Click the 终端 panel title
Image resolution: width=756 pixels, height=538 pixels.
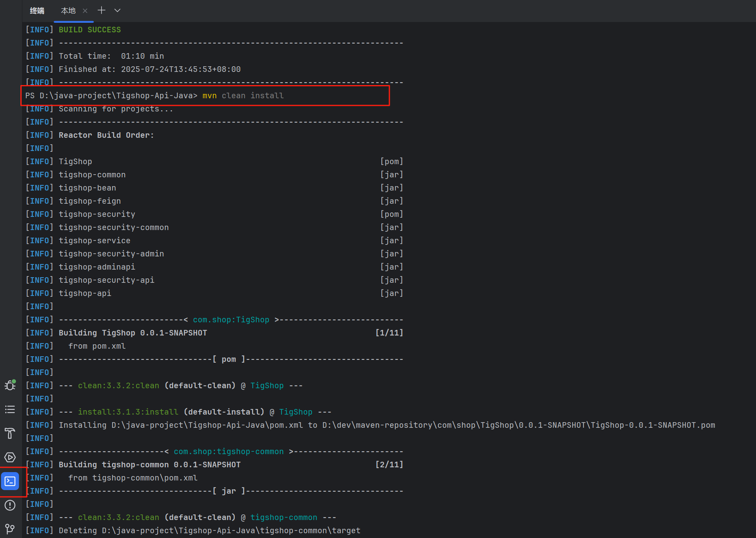37,11
